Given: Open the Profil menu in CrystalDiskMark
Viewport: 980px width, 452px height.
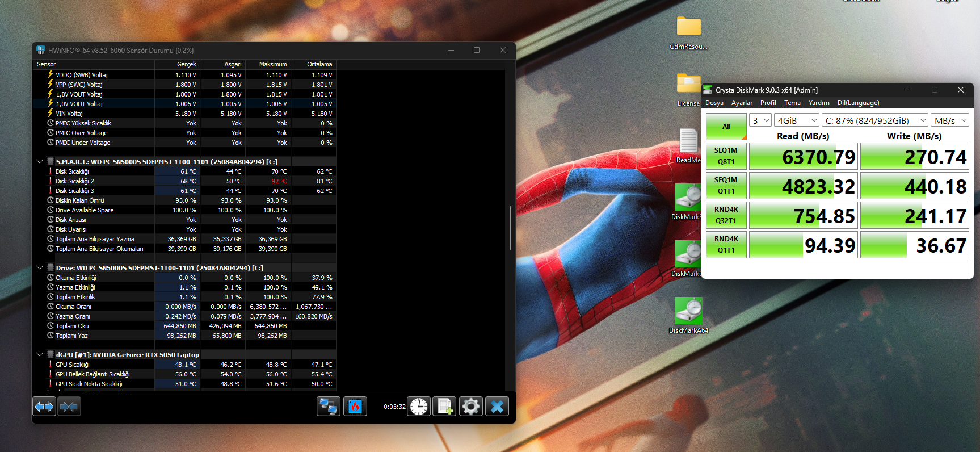Looking at the screenshot, I should coord(768,103).
